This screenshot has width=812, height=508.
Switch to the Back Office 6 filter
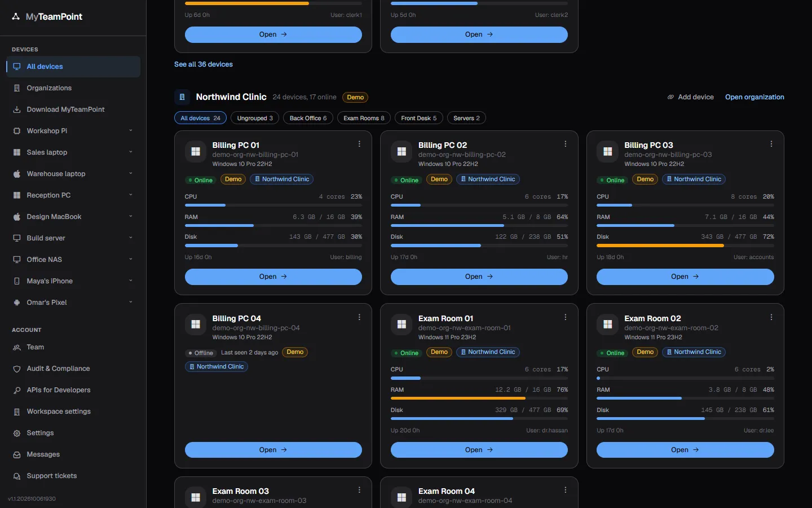tap(308, 118)
